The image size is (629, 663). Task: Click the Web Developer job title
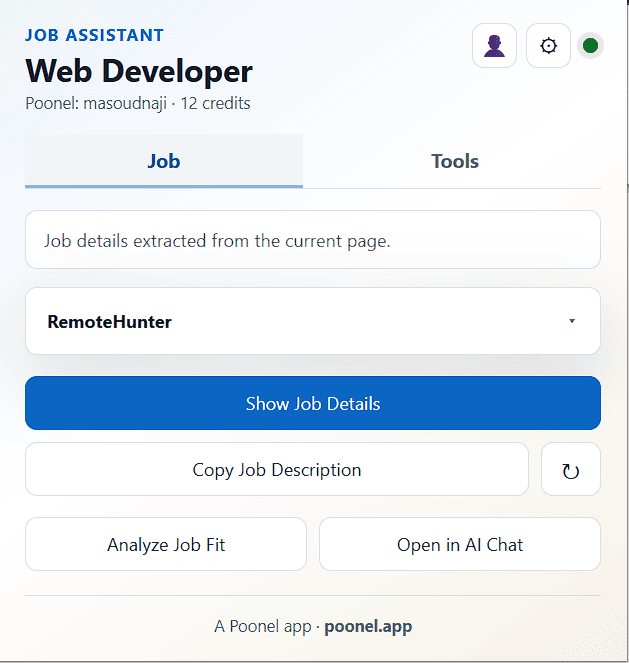pos(139,71)
